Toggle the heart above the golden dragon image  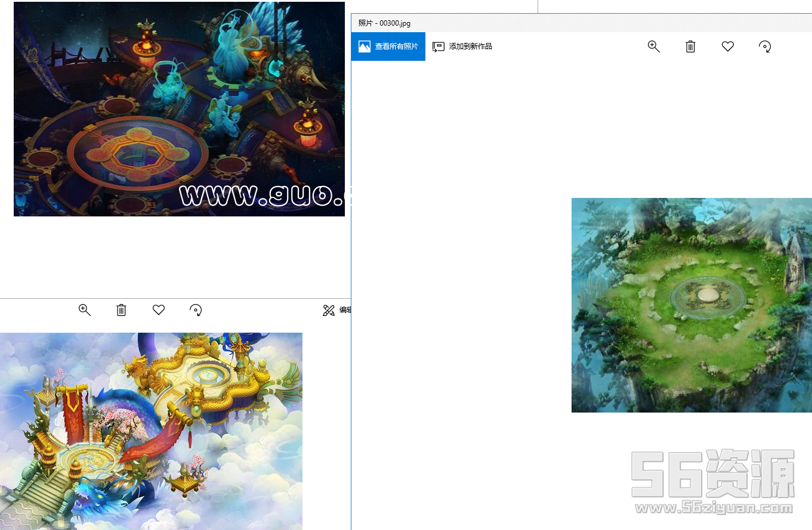158,310
